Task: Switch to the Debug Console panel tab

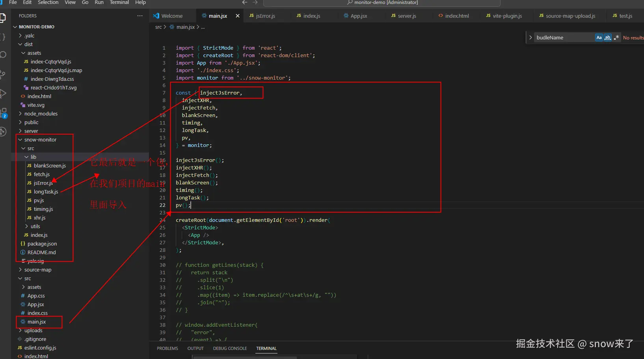Action: point(230,348)
